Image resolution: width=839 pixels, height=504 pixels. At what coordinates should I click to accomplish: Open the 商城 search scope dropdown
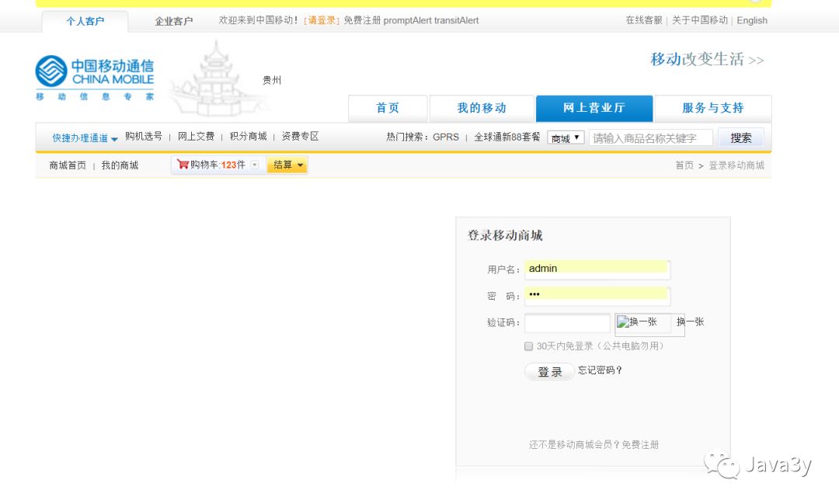point(565,138)
